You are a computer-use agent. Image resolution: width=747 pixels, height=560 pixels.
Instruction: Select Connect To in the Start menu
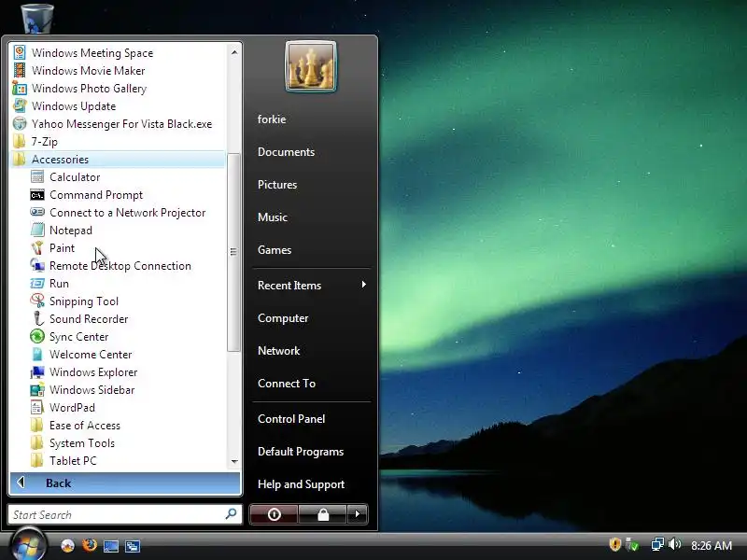tap(287, 384)
